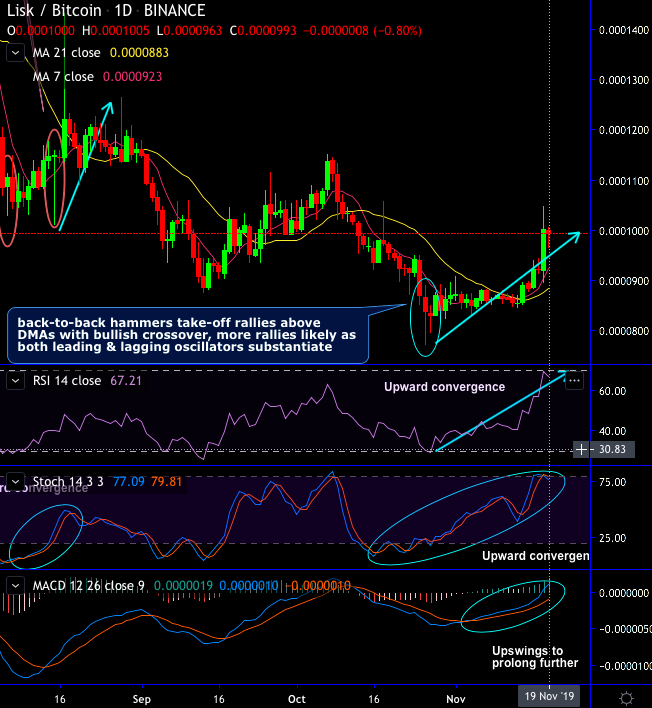Click the RSI value 67.21
The width and height of the screenshot is (652, 708).
tap(126, 381)
